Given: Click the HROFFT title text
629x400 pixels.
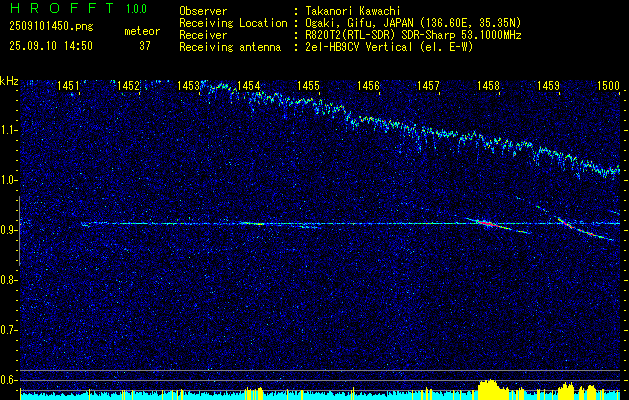Looking at the screenshot, I should pyautogui.click(x=62, y=8).
